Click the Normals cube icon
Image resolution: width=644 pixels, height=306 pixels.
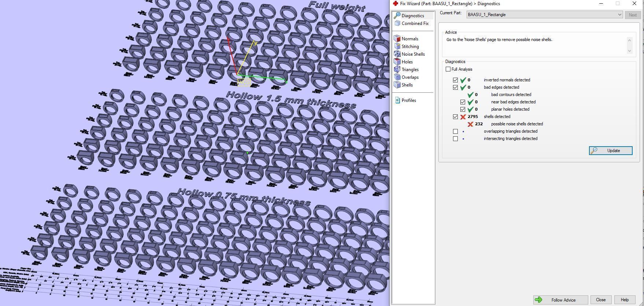coord(397,38)
